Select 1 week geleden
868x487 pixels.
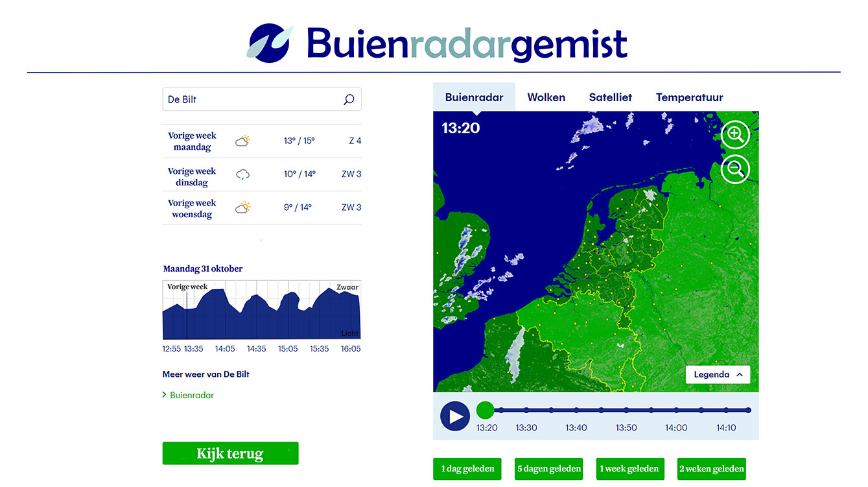tap(629, 469)
